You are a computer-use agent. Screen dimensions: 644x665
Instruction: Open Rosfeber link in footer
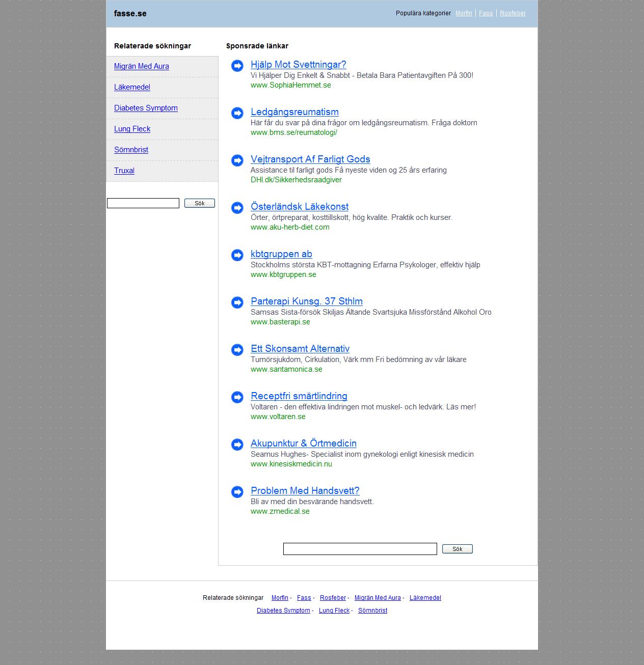(x=333, y=598)
